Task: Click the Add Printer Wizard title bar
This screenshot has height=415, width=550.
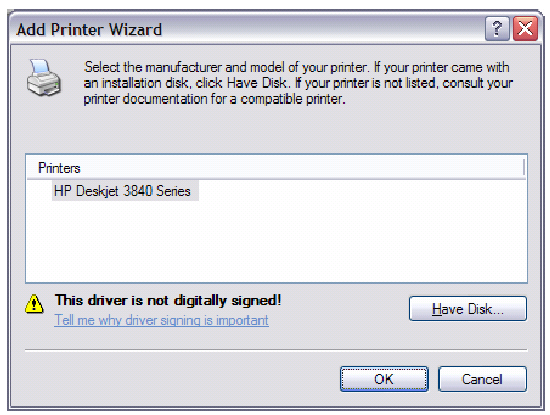Action: point(246,29)
